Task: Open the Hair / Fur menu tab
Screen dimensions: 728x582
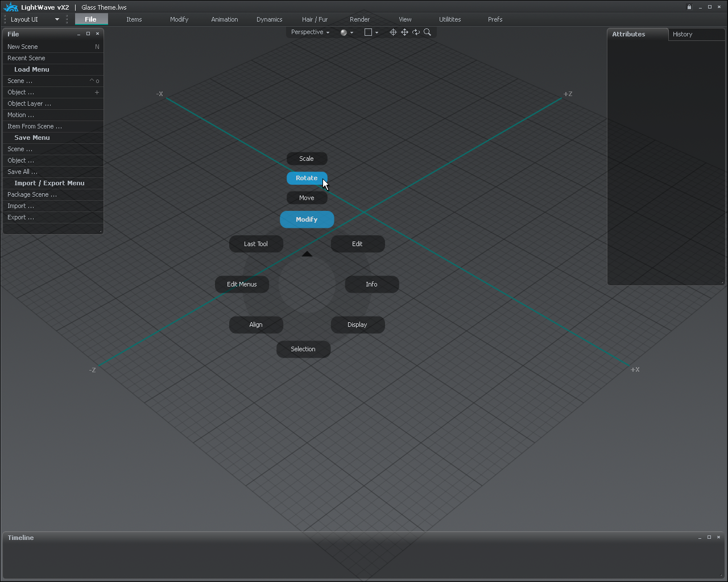Action: [315, 19]
